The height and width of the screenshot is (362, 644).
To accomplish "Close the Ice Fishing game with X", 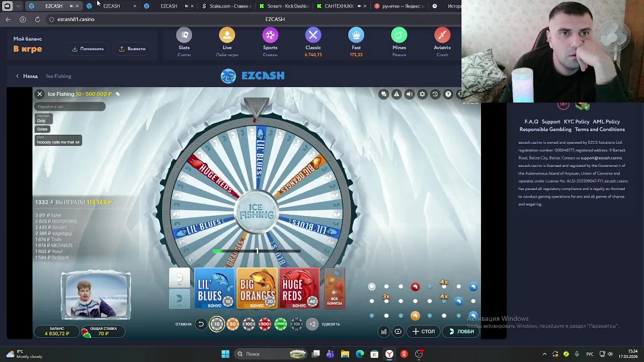I will pos(40,94).
